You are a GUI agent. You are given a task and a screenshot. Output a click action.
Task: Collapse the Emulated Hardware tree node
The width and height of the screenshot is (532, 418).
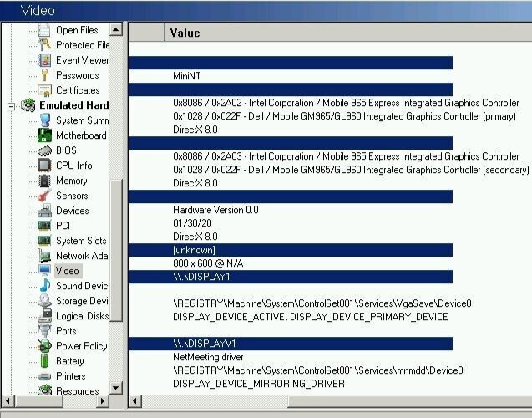click(x=11, y=106)
